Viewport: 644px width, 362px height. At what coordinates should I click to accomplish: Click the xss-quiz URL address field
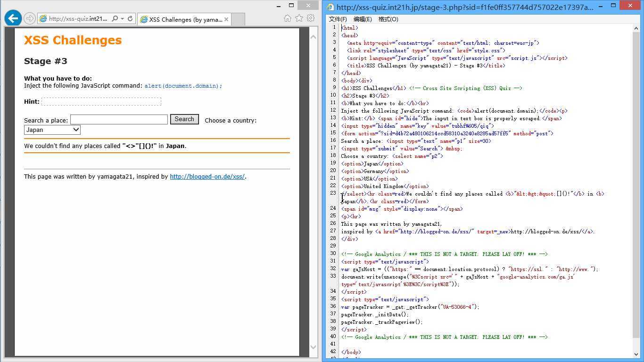tap(78, 19)
